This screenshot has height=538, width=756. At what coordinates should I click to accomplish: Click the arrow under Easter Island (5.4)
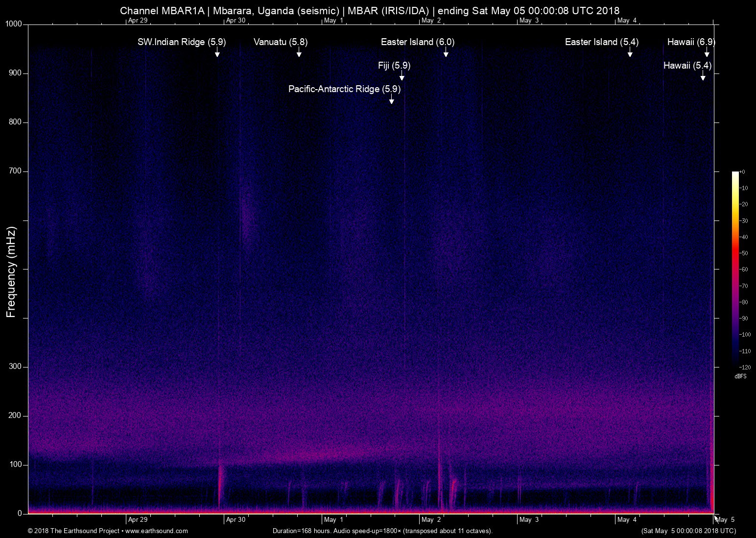click(x=630, y=52)
